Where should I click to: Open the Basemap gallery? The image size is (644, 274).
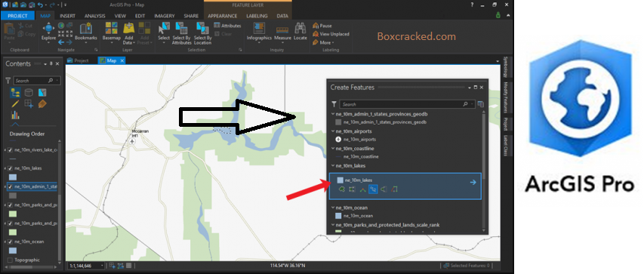[111, 31]
